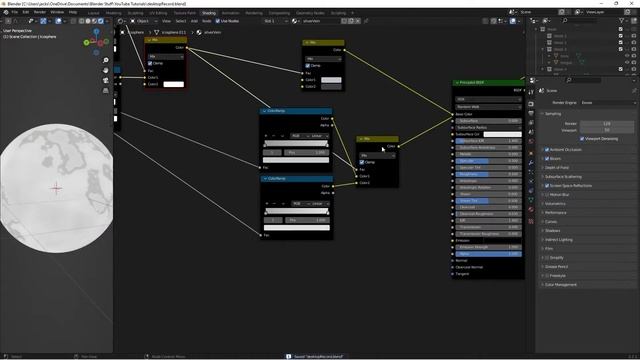Switch perspective/orthographic with the grid icon
Viewport: 640px width, 360px height.
click(x=106, y=90)
